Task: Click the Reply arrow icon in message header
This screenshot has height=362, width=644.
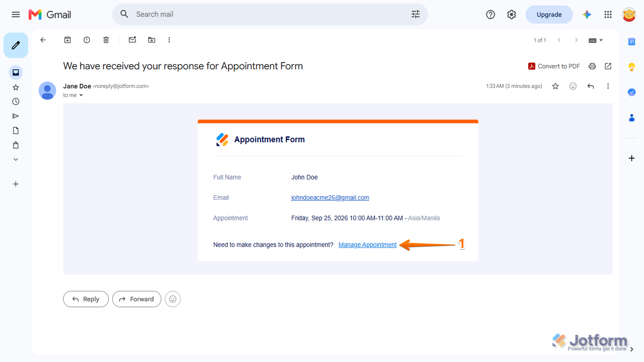Action: pos(591,86)
